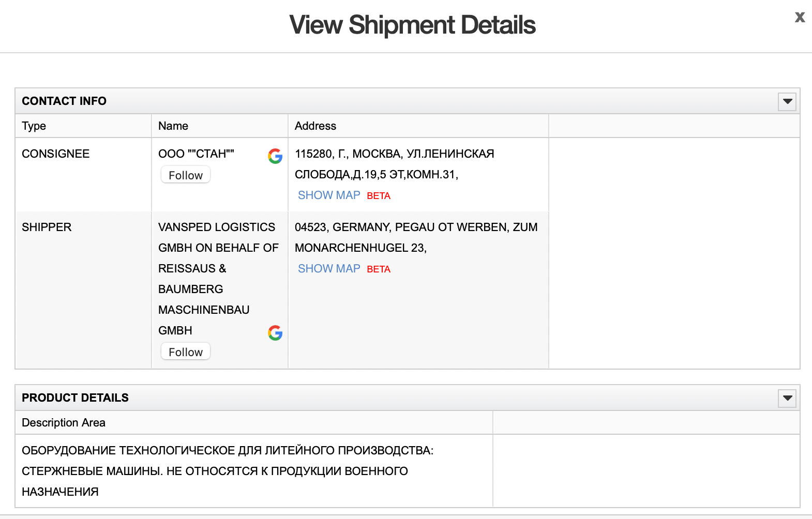
Task: Click the Type column header
Action: click(x=34, y=126)
